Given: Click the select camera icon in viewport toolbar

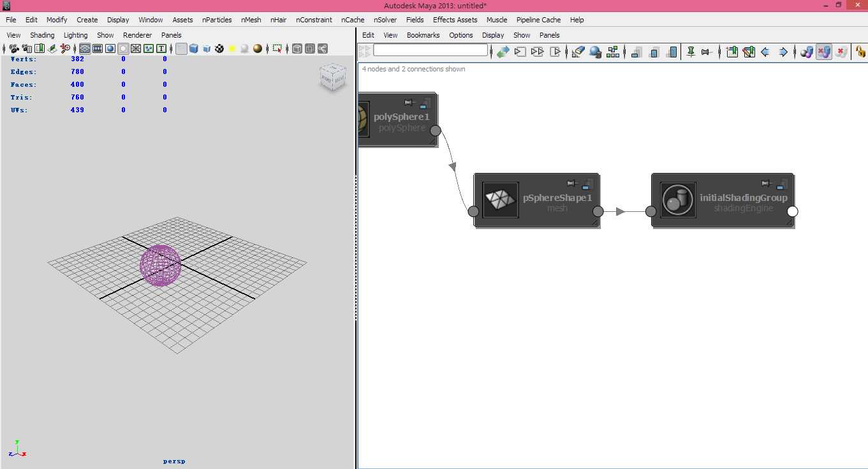Looking at the screenshot, I should point(14,48).
